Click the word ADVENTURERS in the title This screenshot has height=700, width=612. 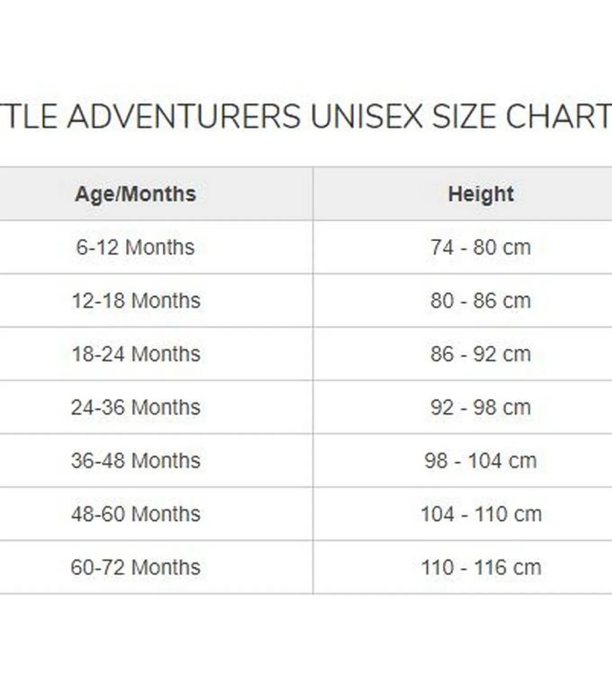coord(184,117)
